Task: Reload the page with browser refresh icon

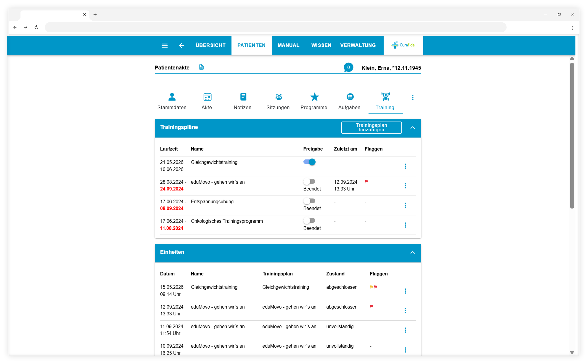Action: click(x=36, y=27)
